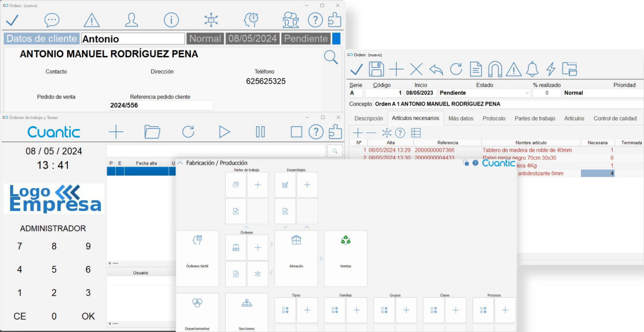
Task: Click the Datos de cliente button
Action: [42, 39]
